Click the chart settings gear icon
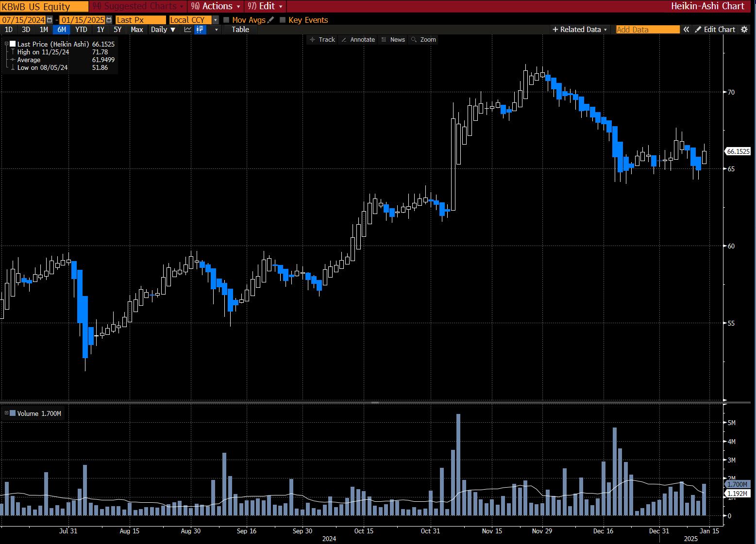This screenshot has width=756, height=544. (x=744, y=30)
